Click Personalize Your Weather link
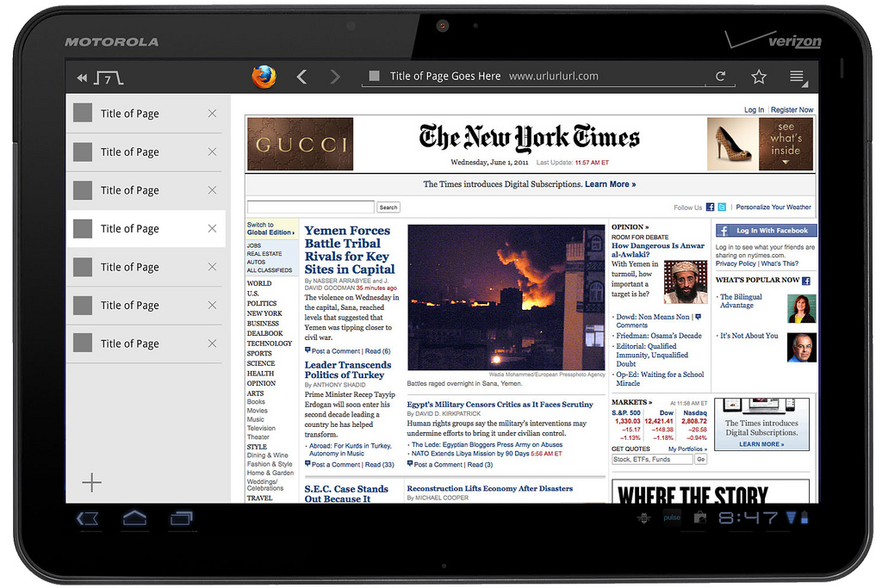 pos(773,207)
